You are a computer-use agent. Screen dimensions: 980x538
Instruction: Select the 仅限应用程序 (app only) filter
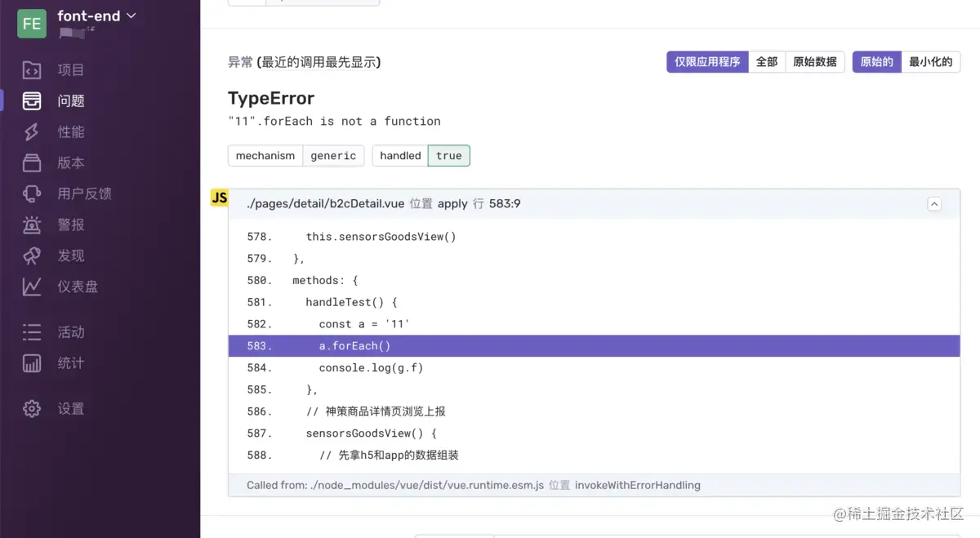click(707, 62)
